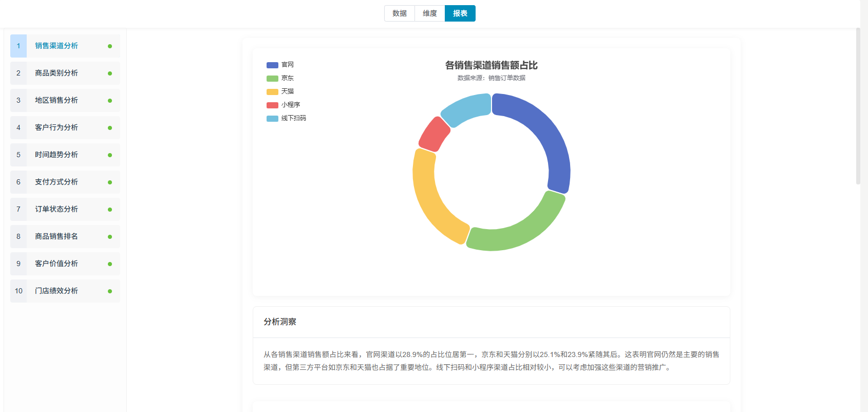868x412 pixels.
Task: Switch to the 数据 tab
Action: click(x=400, y=13)
